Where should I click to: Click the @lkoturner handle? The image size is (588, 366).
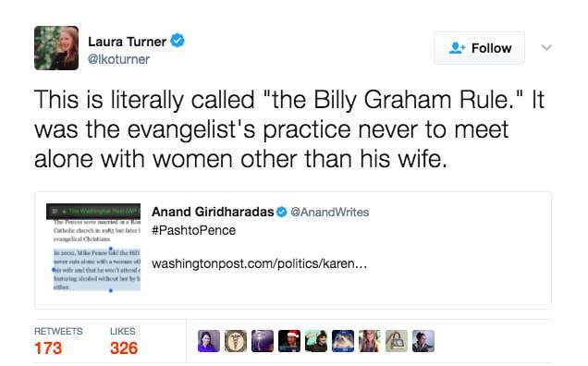118,59
